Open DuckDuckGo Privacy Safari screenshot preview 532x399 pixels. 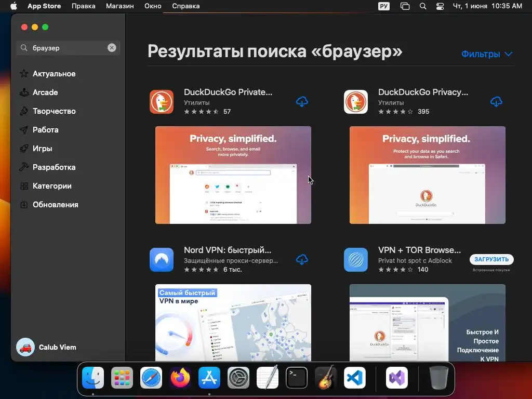pyautogui.click(x=428, y=175)
